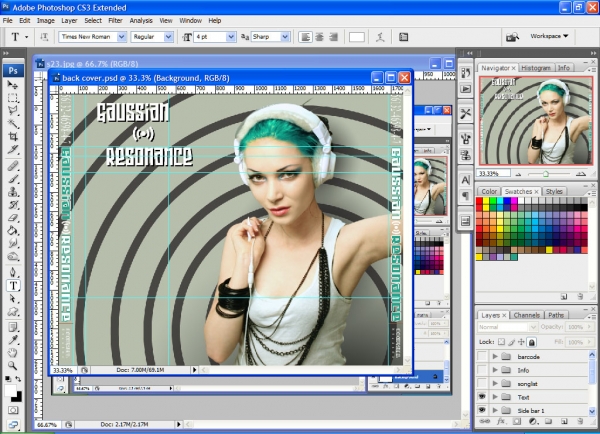Expand the Info layer group

tap(495, 370)
